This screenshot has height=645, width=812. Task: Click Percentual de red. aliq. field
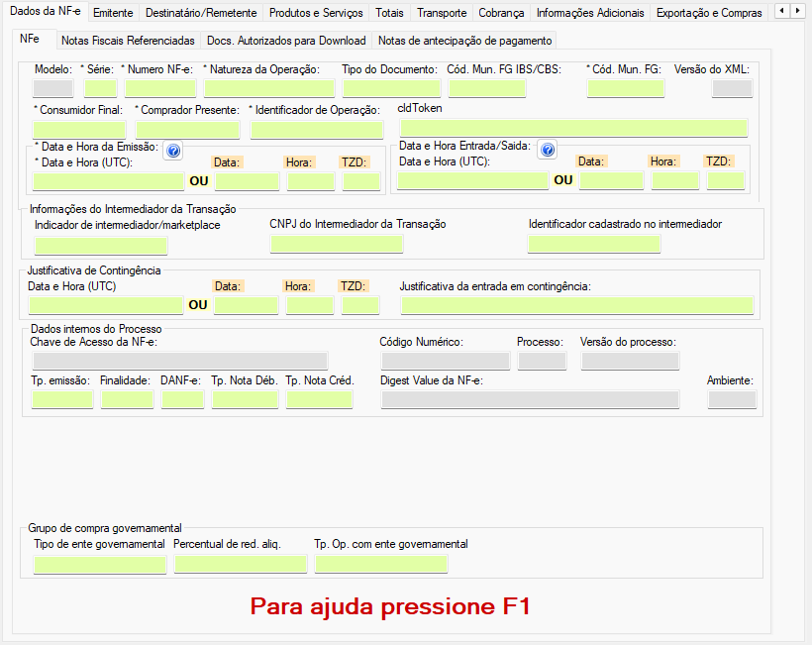tap(241, 565)
